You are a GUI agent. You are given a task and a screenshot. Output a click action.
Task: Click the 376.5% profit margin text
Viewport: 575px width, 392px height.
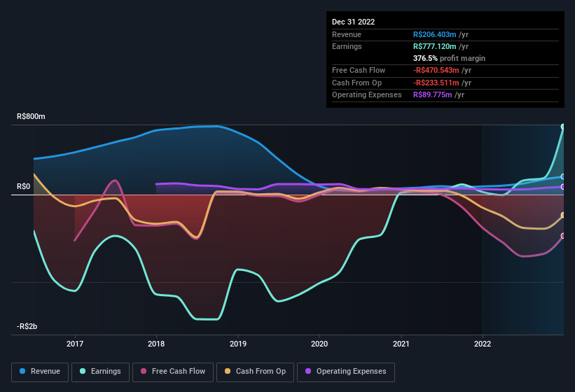pyautogui.click(x=449, y=58)
